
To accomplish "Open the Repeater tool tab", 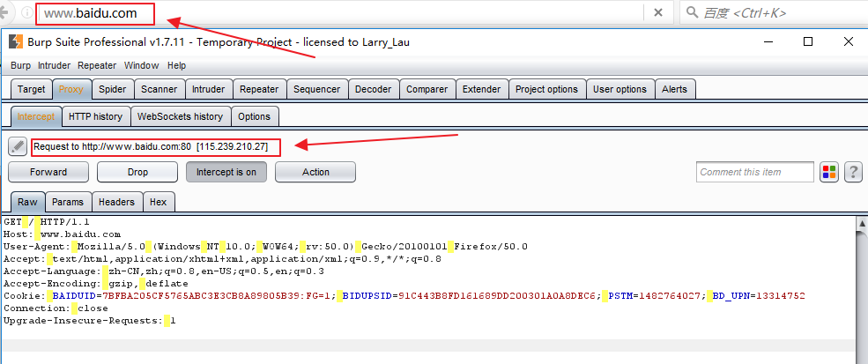I will [259, 89].
